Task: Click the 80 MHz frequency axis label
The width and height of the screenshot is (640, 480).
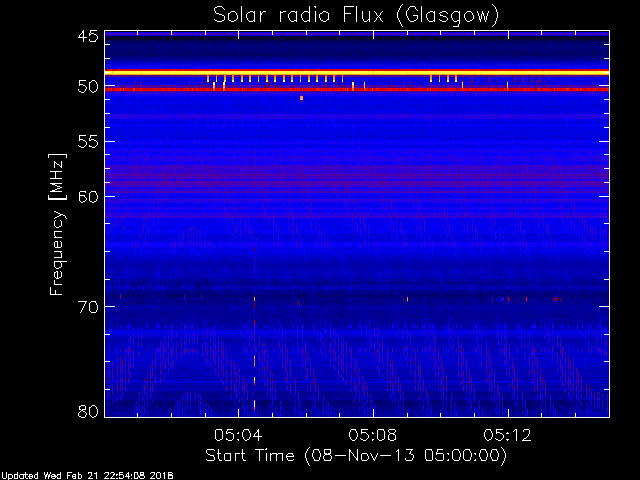Action: pos(88,411)
